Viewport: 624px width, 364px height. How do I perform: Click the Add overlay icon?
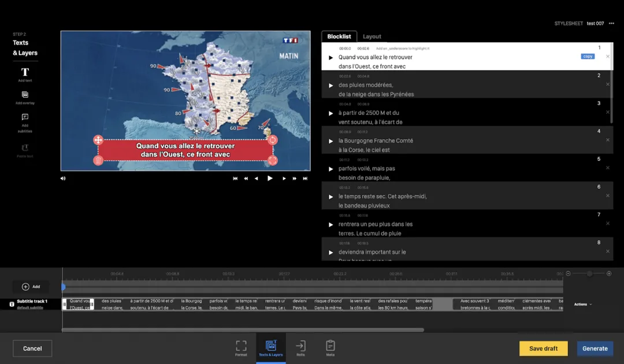click(25, 95)
